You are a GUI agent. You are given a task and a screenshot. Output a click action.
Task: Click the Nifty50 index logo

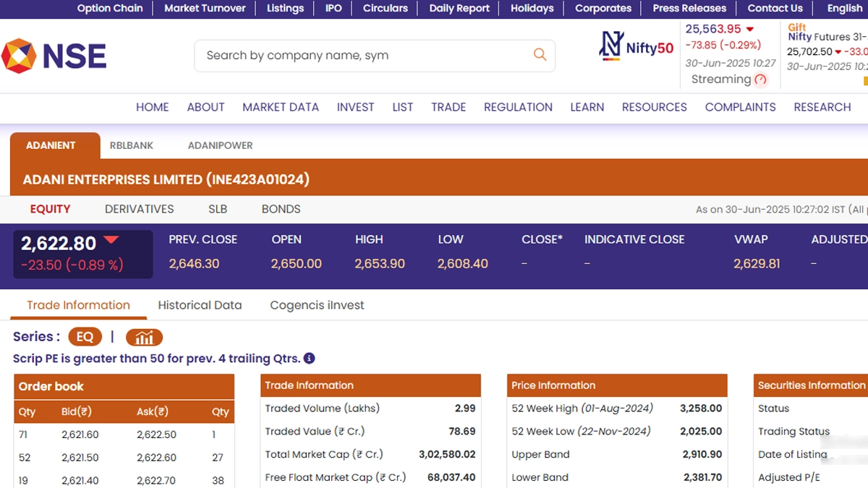click(x=636, y=47)
